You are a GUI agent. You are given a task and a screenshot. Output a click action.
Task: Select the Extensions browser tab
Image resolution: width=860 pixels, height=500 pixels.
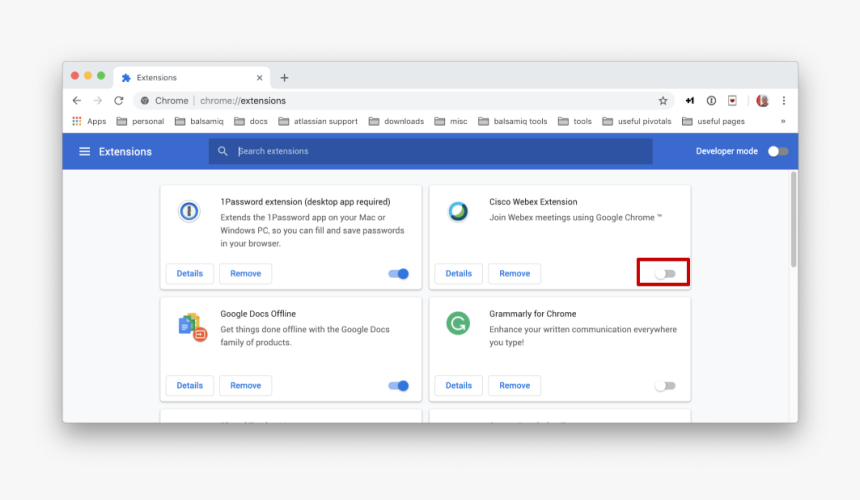coord(190,78)
